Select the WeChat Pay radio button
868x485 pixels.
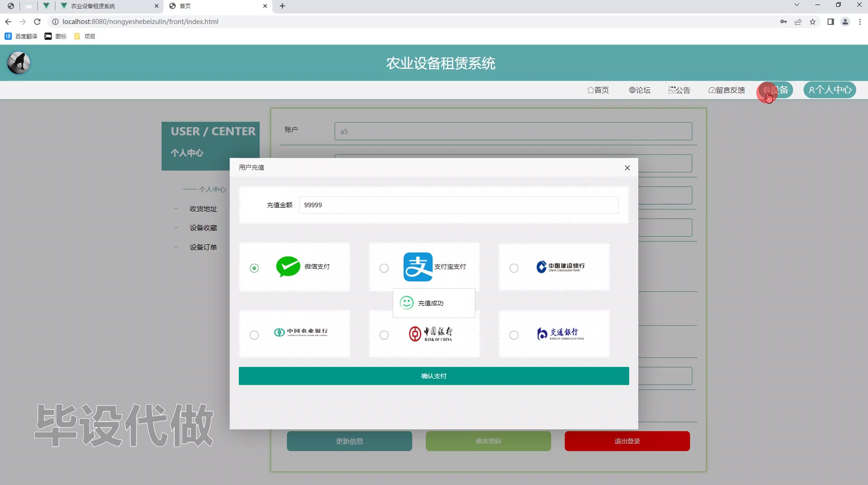[x=254, y=268]
